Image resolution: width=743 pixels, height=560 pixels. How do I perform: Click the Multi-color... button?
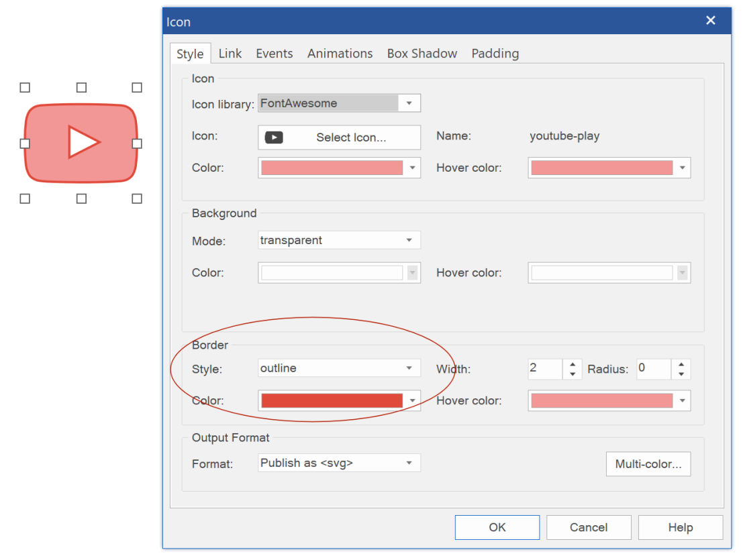(x=648, y=464)
